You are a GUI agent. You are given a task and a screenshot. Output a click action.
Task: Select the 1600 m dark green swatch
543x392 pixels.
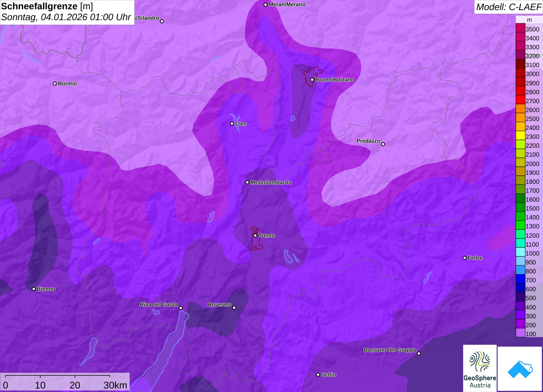click(x=520, y=198)
